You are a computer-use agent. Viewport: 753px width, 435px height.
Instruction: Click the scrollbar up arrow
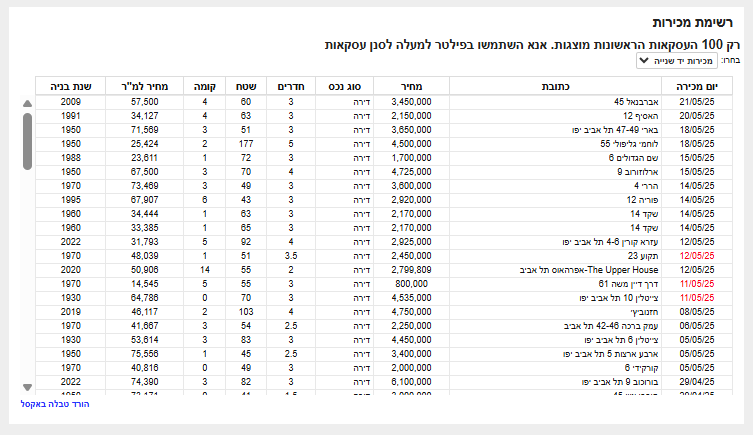[27, 103]
